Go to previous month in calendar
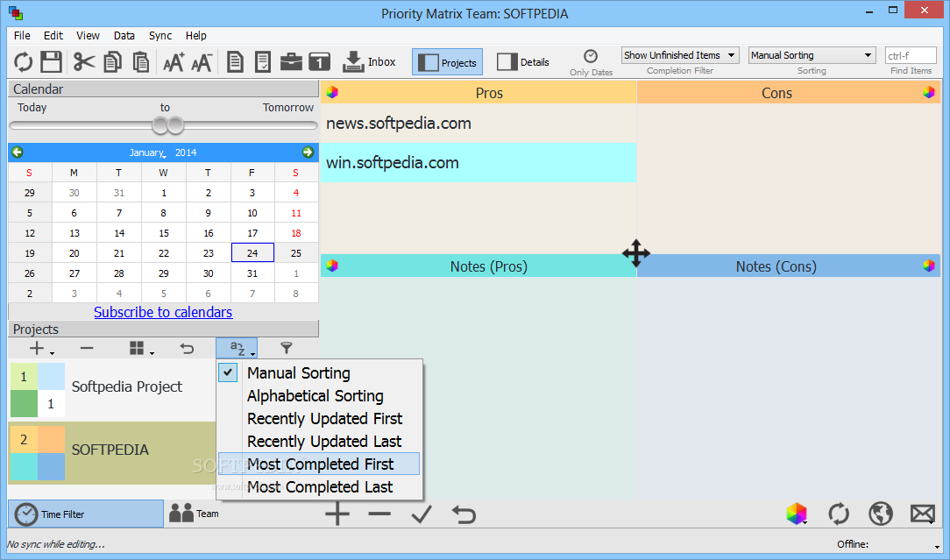950x560 pixels. pyautogui.click(x=18, y=152)
